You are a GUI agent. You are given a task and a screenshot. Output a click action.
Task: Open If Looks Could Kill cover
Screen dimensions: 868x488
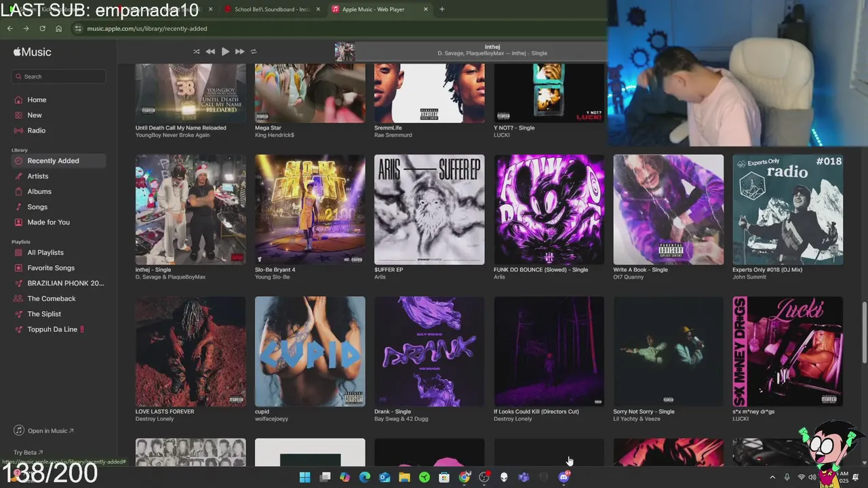549,351
